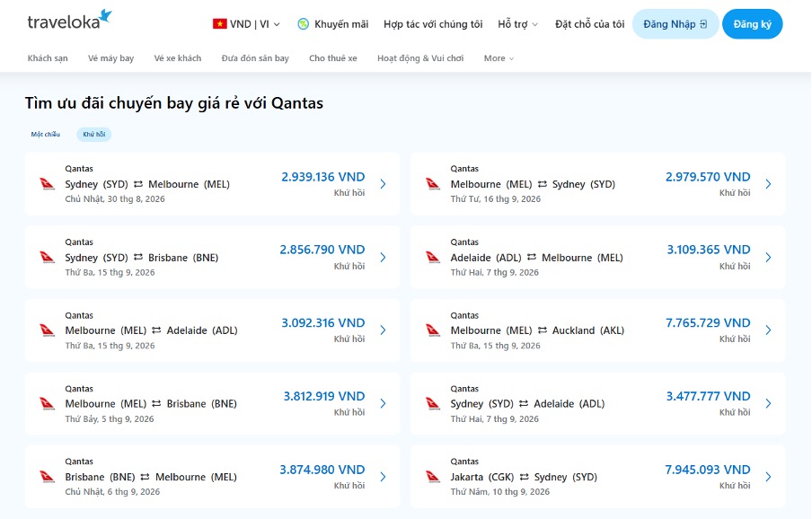Click Qantas logo on Melbourne–Sydney card
Screen dimensions: 812x519
[x=433, y=184]
